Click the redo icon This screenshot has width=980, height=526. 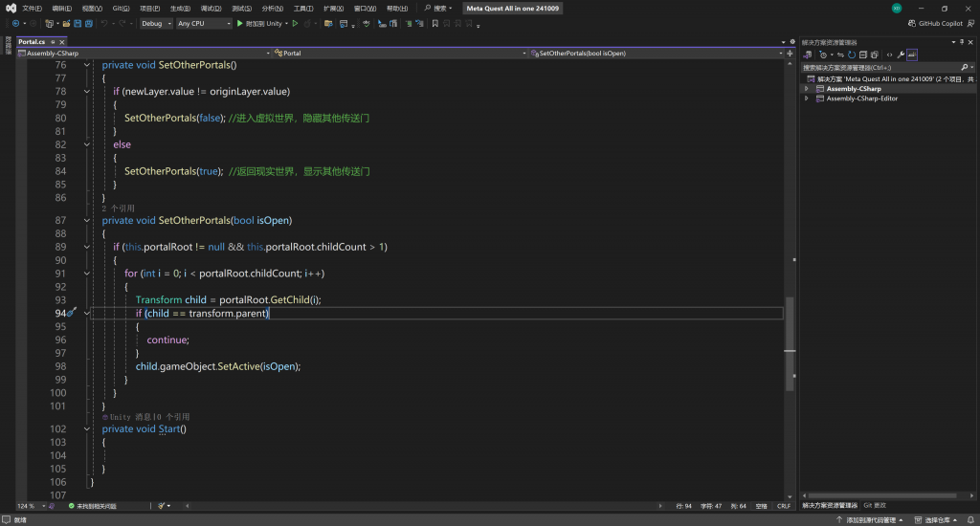[x=122, y=24]
